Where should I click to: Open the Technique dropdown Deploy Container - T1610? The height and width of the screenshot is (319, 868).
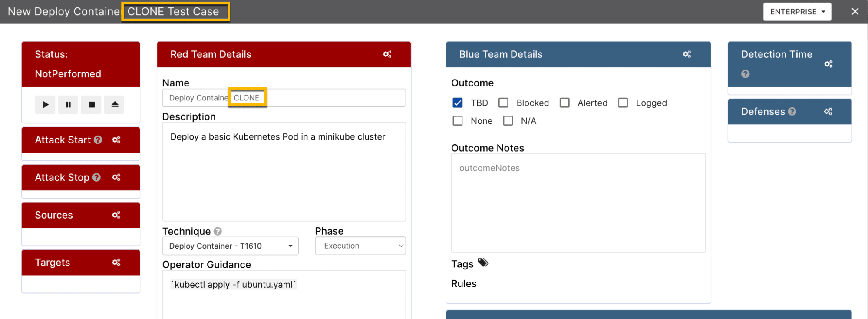click(230, 246)
